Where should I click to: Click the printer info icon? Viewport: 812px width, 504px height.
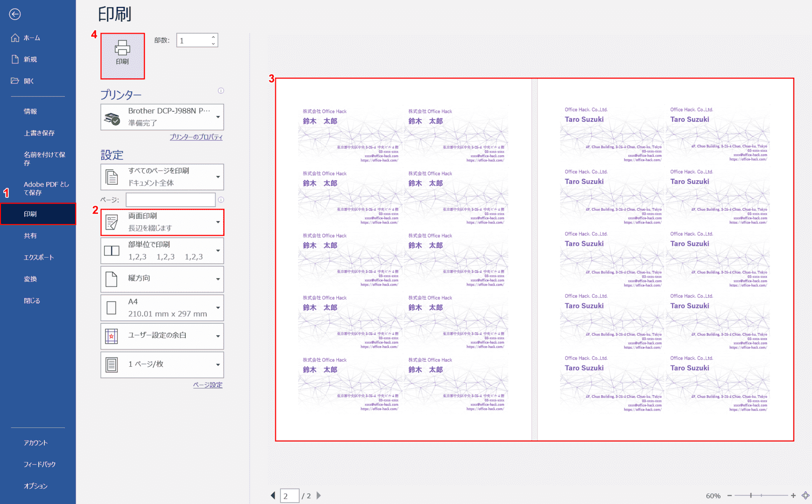[x=221, y=91]
